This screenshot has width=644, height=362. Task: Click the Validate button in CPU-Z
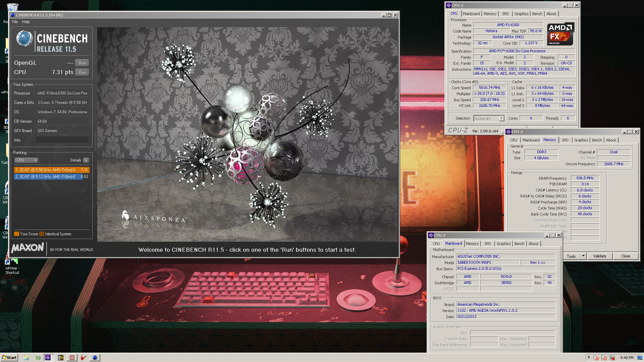tap(600, 256)
